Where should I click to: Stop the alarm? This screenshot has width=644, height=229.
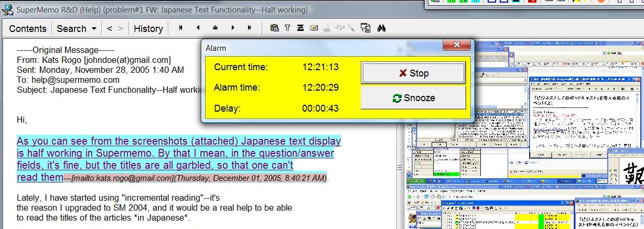coord(413,73)
